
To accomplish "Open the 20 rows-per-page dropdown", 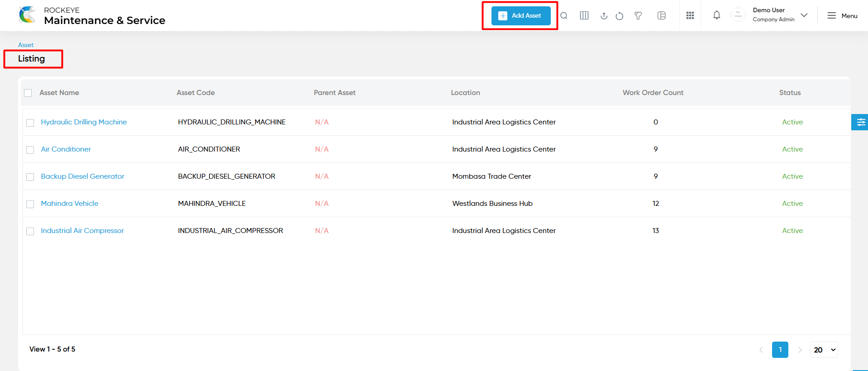I will pos(824,350).
